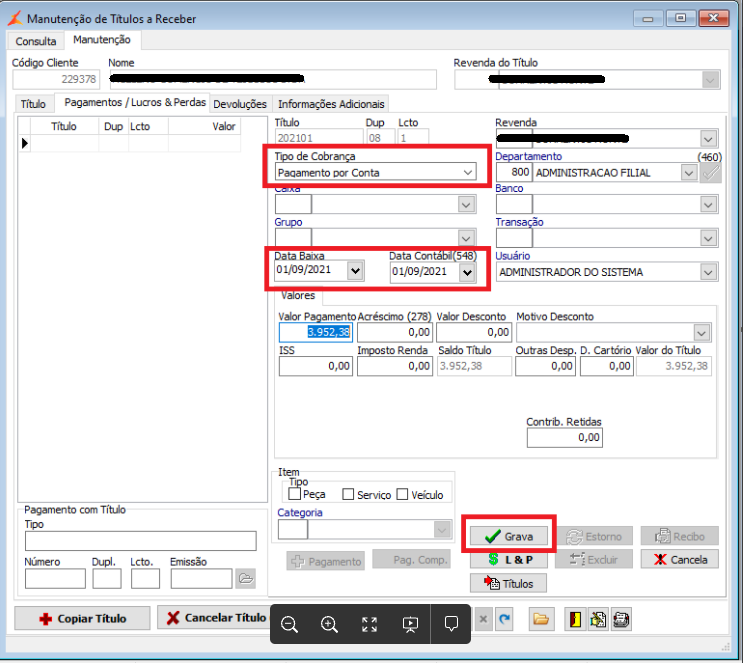This screenshot has height=663, width=743.
Task: Open the comment bubble icon
Action: tap(451, 624)
